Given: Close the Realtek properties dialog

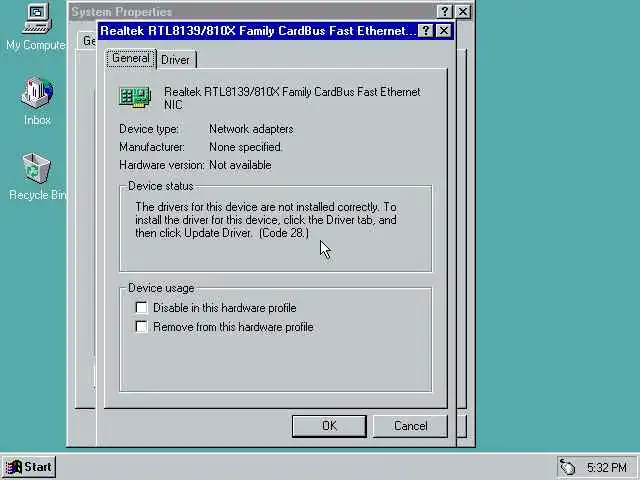Looking at the screenshot, I should pyautogui.click(x=444, y=31).
